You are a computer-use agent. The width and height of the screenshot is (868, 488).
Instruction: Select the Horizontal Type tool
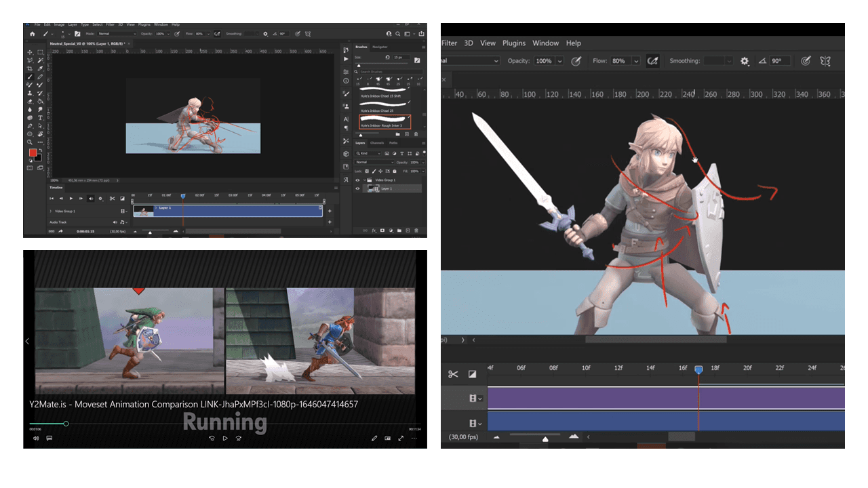click(x=40, y=118)
